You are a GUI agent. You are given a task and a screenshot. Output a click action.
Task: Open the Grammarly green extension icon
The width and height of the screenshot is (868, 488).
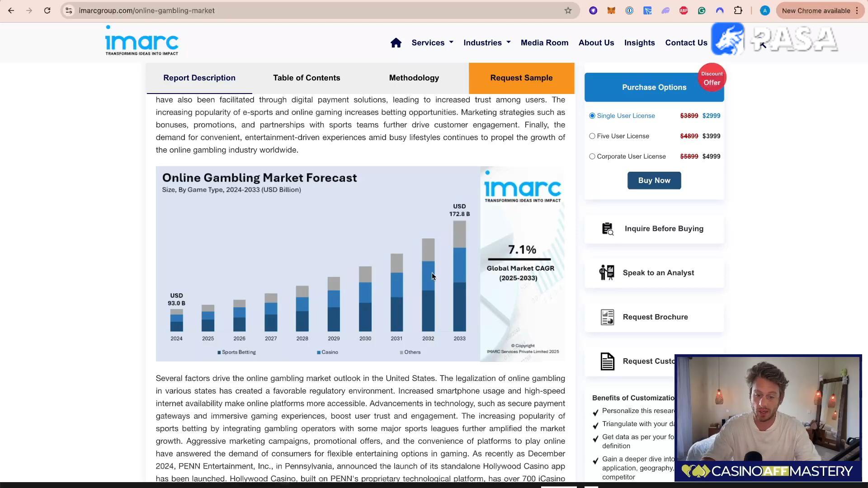[x=702, y=10]
